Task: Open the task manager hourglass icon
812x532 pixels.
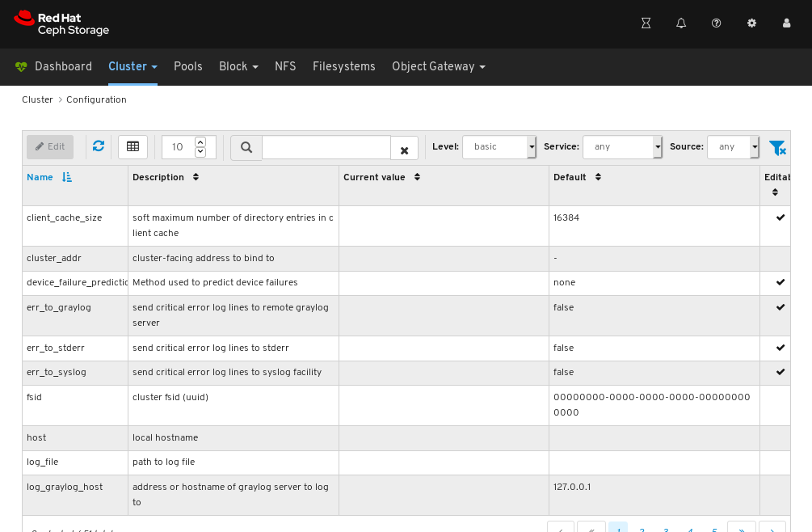Action: [646, 23]
